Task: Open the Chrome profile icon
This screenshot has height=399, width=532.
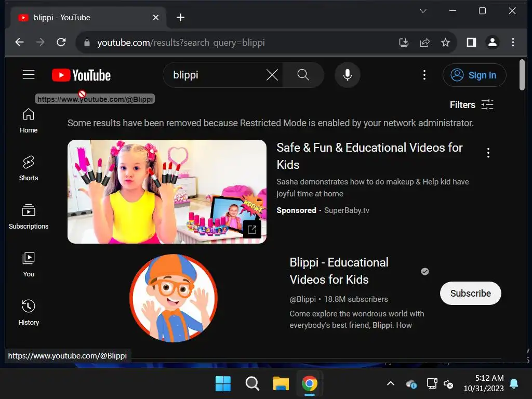Action: click(493, 43)
